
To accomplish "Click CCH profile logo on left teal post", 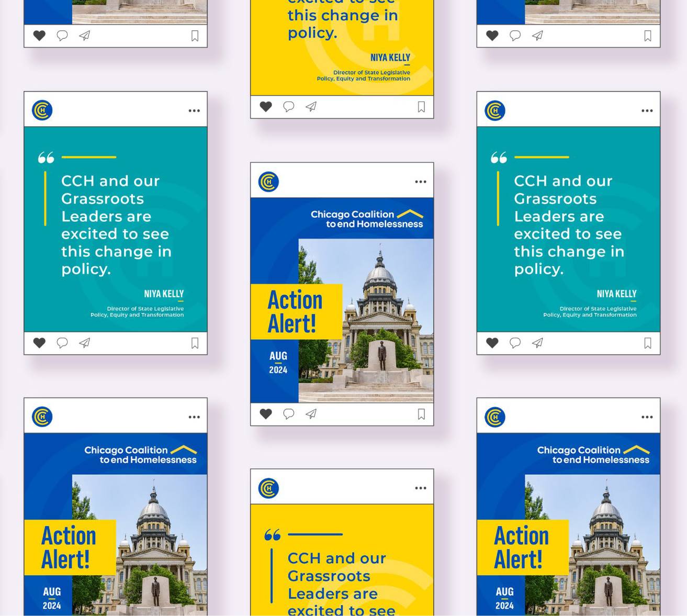I will click(42, 110).
